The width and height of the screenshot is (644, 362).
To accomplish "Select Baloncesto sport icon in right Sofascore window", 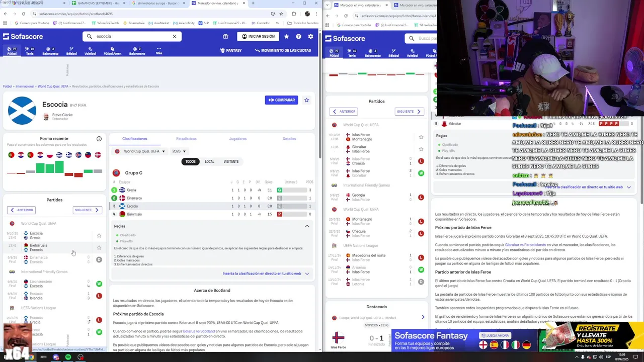I will [372, 53].
